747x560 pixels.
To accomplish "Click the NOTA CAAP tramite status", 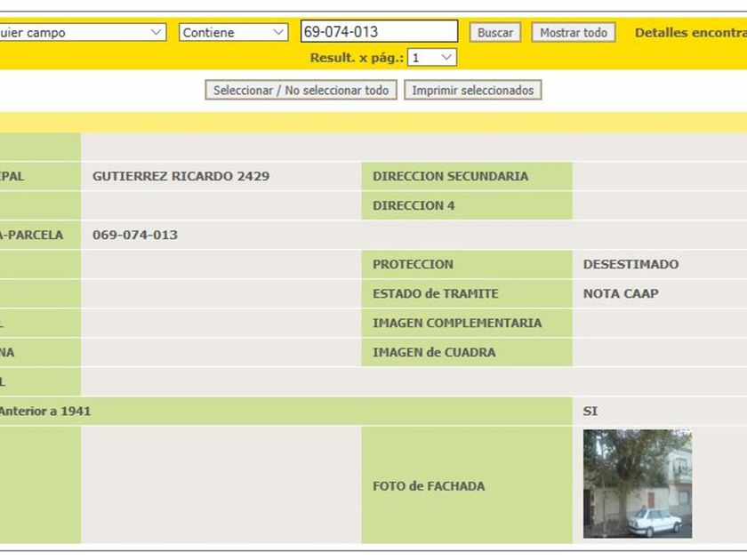I will [x=621, y=293].
